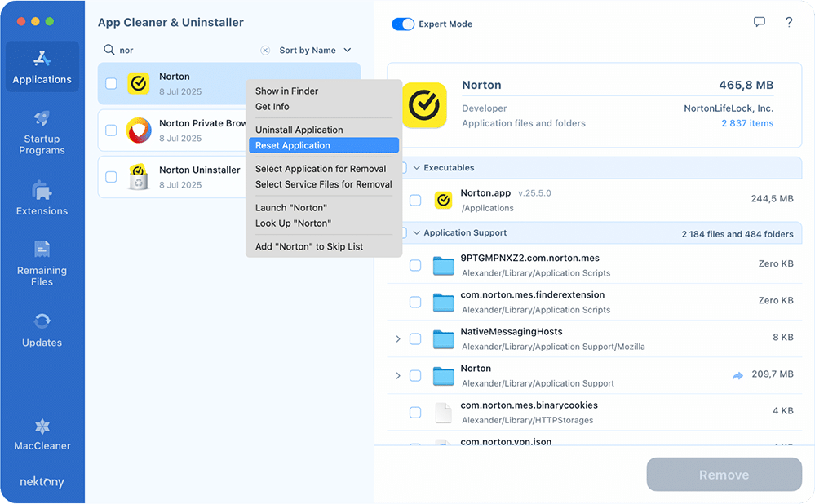Clear the search field with X icon
Viewport: 815px width, 504px height.
(265, 51)
